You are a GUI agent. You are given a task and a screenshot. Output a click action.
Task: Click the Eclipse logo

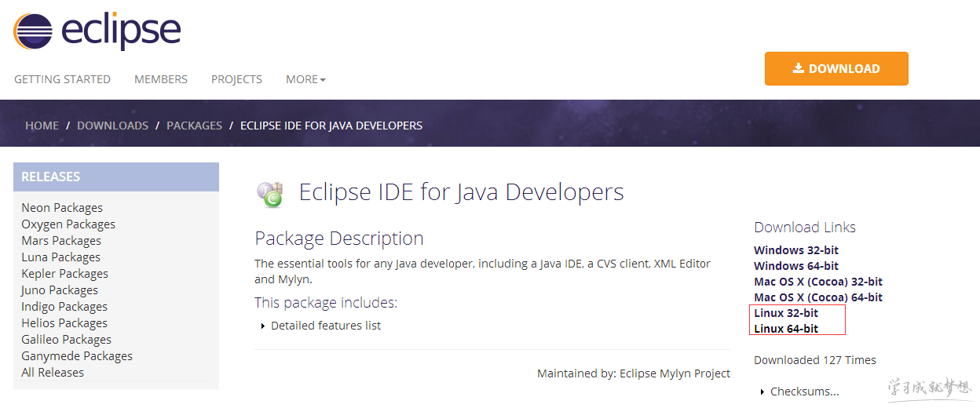pyautogui.click(x=97, y=31)
